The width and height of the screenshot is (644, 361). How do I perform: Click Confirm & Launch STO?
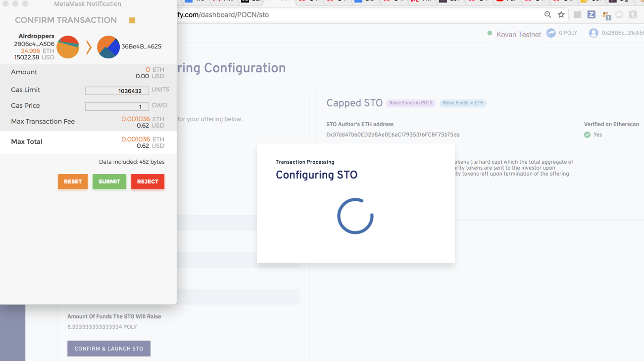click(108, 348)
